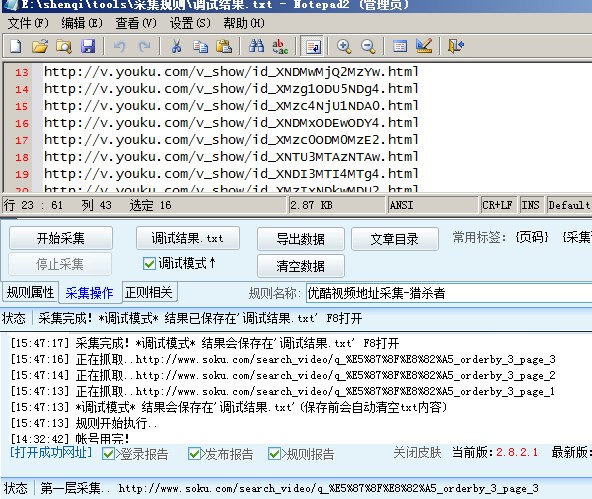Image resolution: width=592 pixels, height=499 pixels.
Task: Paste using the clipboard icon
Action: coord(224,46)
